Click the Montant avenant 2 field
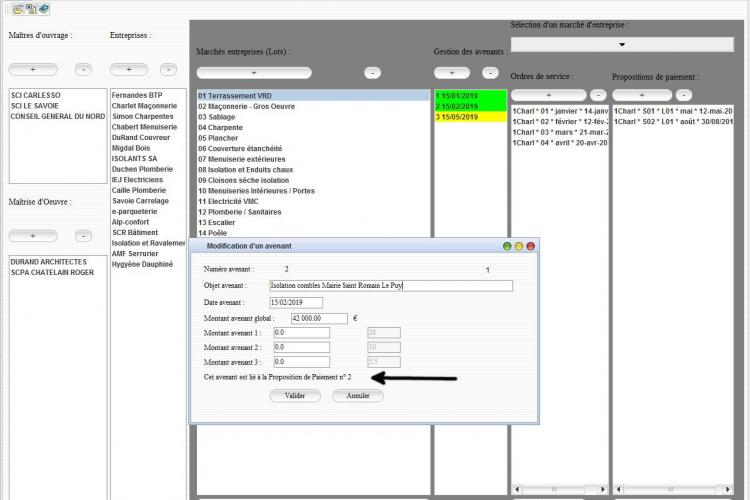This screenshot has height=500, width=750. click(x=301, y=347)
